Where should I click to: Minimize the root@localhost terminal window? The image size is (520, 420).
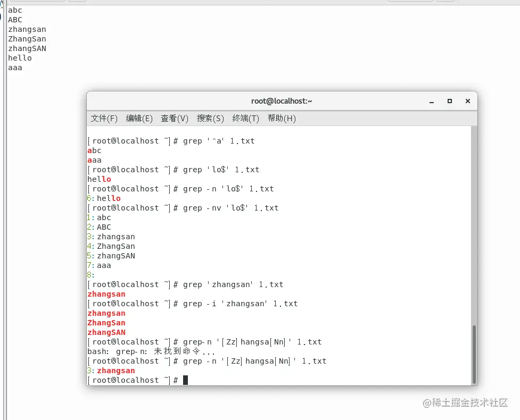tap(432, 102)
